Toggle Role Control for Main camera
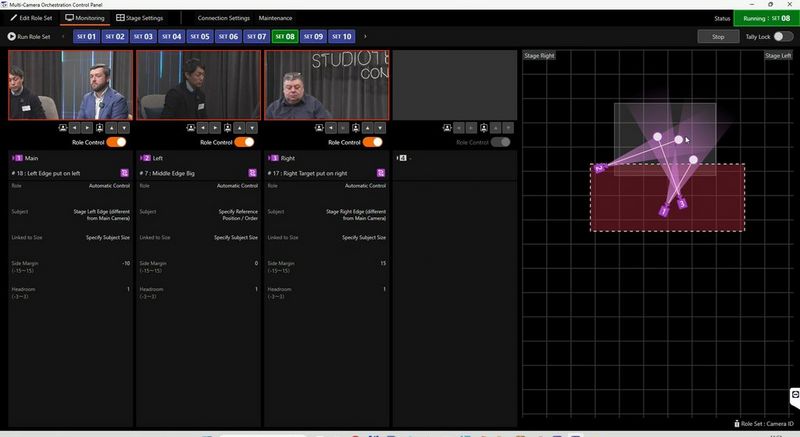 click(116, 142)
